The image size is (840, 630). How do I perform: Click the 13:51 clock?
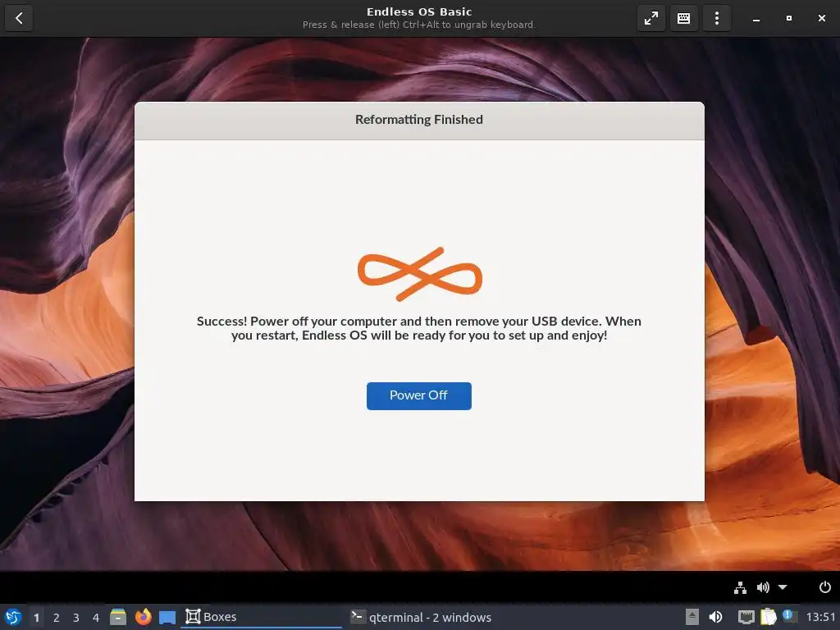tap(820, 617)
